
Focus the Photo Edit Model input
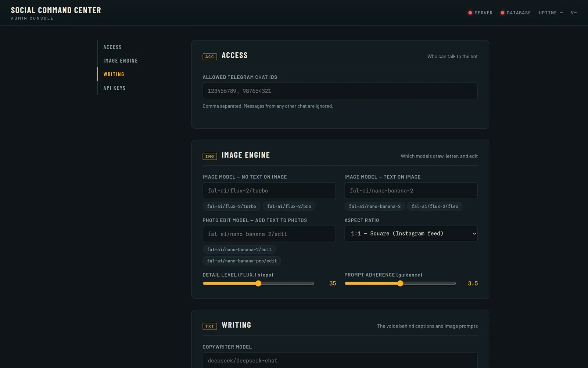[269, 234]
